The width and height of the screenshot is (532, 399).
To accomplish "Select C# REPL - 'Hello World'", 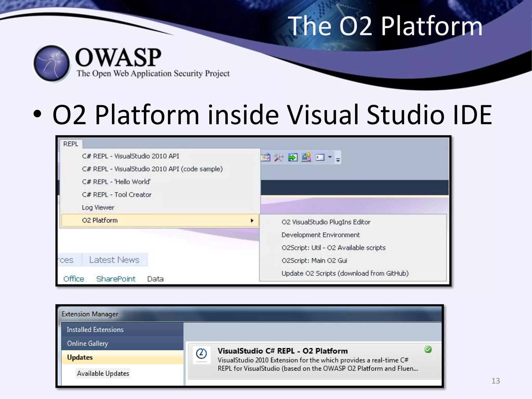I will 116,182.
